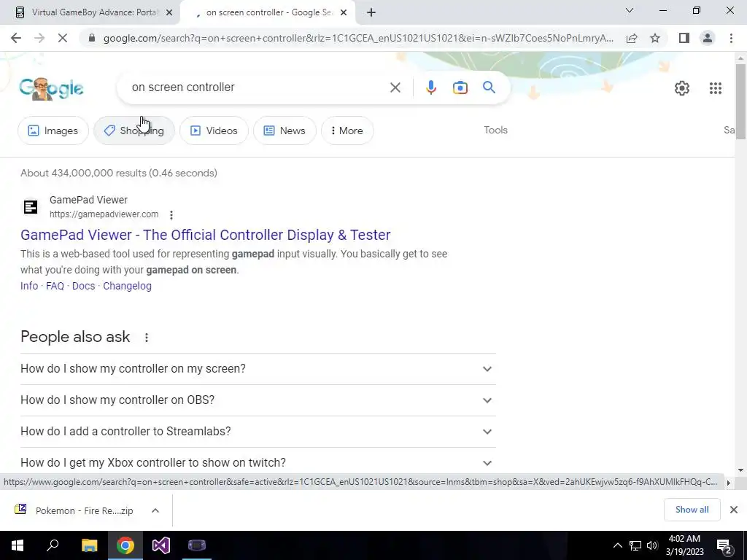The height and width of the screenshot is (560, 747).
Task: Open the Docs sitelink
Action: click(x=83, y=286)
